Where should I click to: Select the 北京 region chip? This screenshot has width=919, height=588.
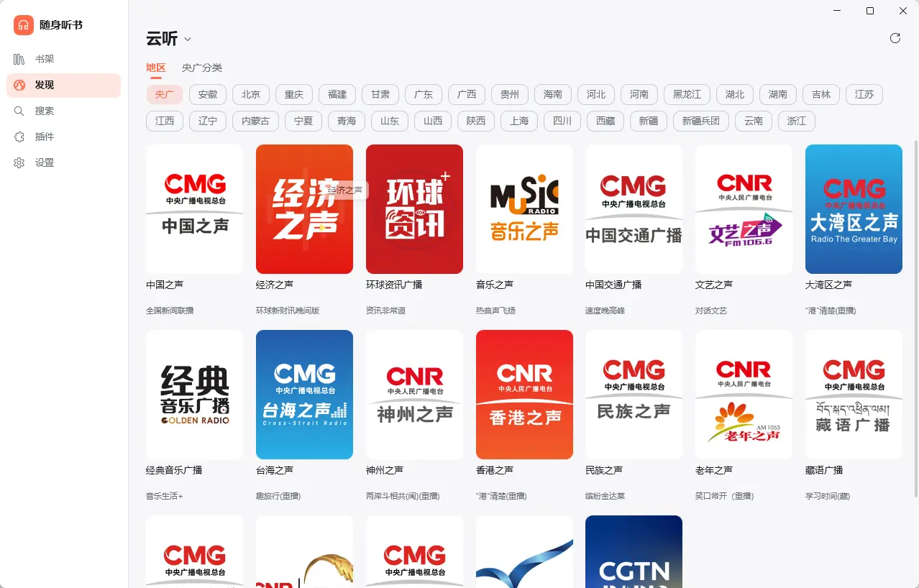(x=251, y=94)
